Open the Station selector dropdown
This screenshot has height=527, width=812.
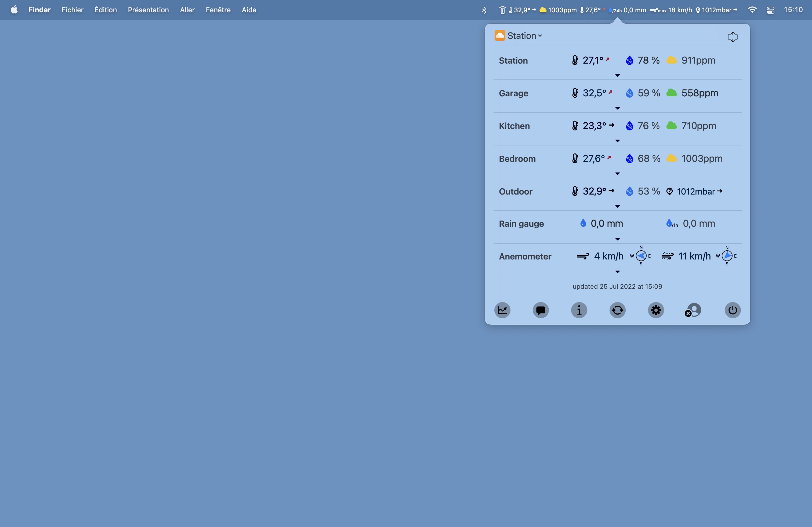coord(524,36)
